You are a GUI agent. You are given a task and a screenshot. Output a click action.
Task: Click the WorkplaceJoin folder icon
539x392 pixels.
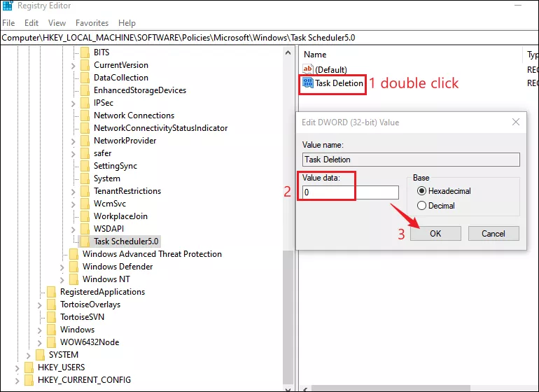tap(85, 216)
